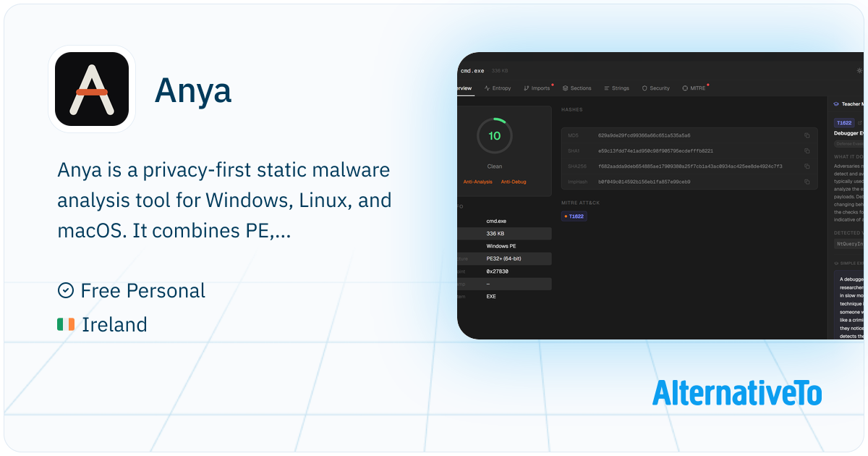868x456 pixels.
Task: Open the MITRE tab
Action: click(x=694, y=88)
